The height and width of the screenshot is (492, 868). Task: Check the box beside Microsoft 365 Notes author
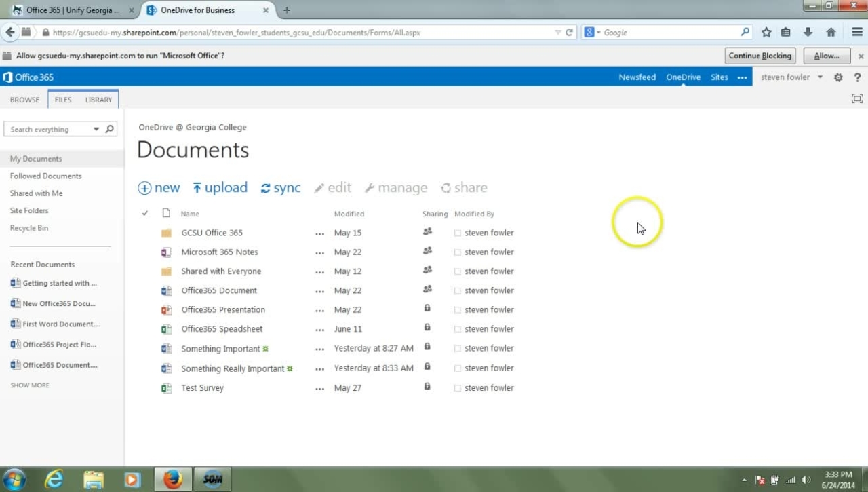coord(458,252)
